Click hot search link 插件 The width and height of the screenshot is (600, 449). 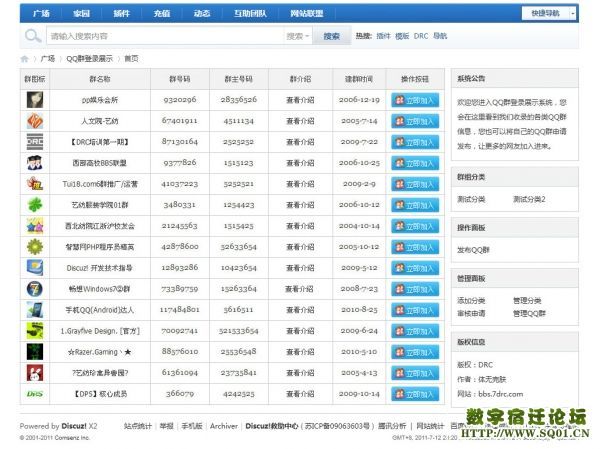click(x=383, y=36)
